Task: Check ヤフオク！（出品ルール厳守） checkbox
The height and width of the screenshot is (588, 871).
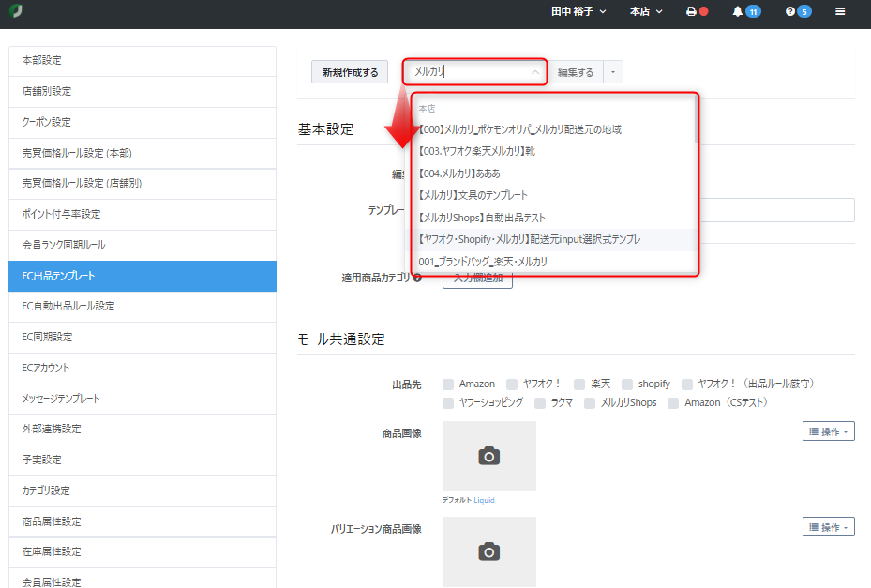Action: pos(687,384)
